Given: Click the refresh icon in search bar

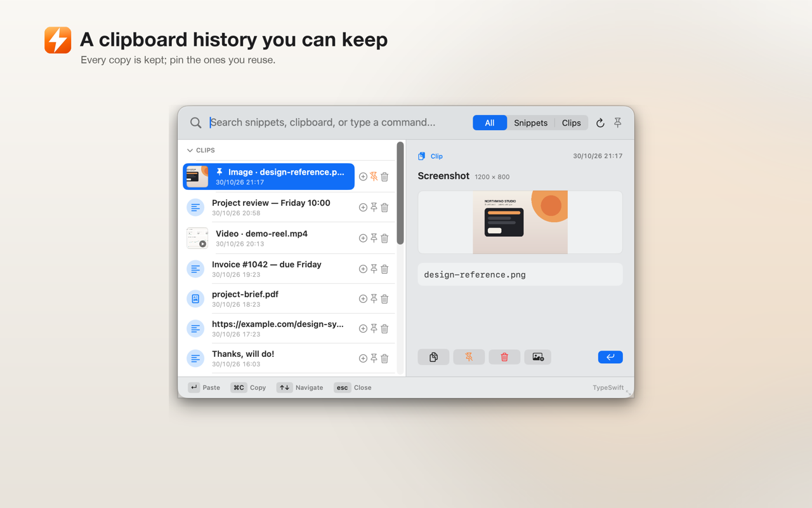Looking at the screenshot, I should 600,123.
